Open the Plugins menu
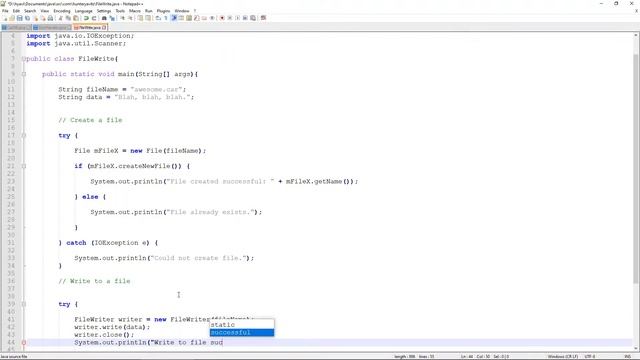640x360 pixels. (x=163, y=11)
